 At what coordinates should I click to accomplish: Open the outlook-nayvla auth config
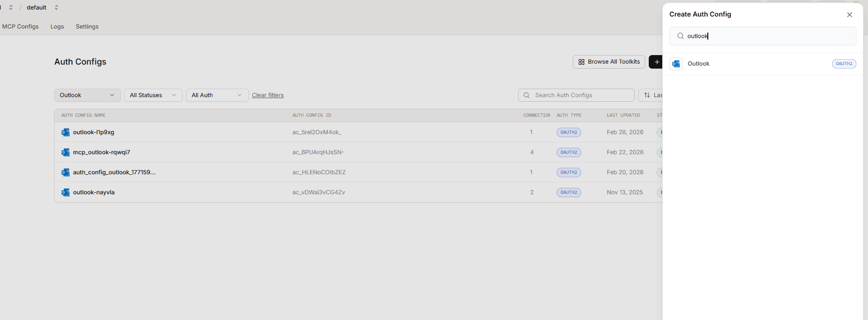point(94,192)
